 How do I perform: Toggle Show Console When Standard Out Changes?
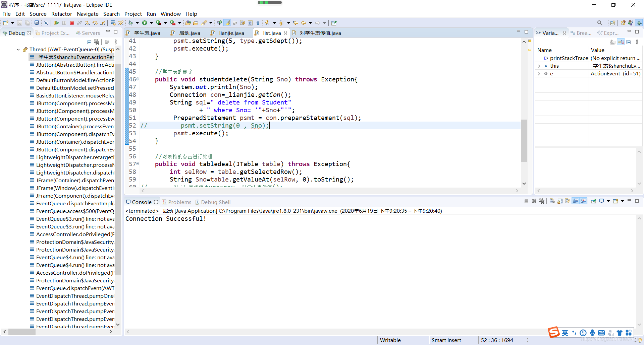coord(576,201)
